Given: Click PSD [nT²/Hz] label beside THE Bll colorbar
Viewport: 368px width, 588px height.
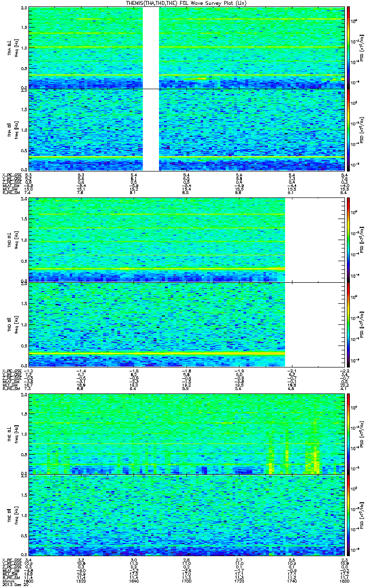Looking at the screenshot, I should 363,515.
